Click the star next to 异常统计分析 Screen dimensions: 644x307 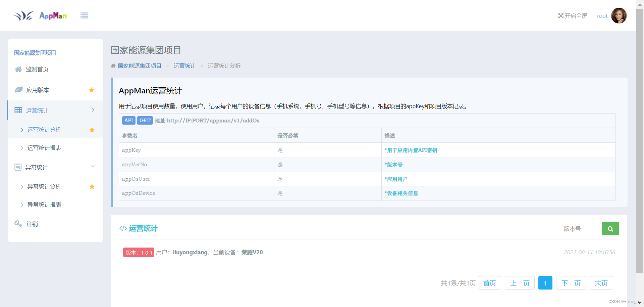pyautogui.click(x=92, y=186)
